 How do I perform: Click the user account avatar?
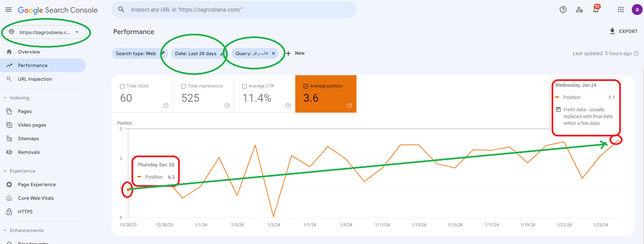click(x=637, y=10)
